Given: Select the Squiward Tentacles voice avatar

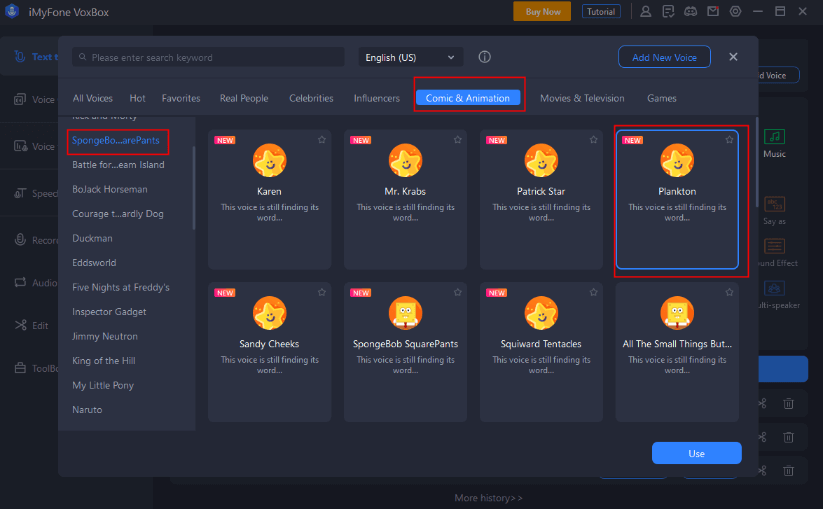Looking at the screenshot, I should 541,313.
